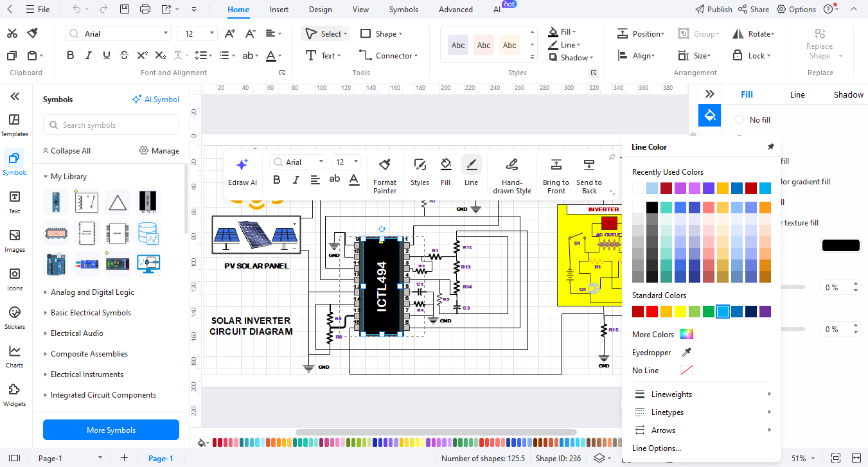Click Manage in Symbols panel
The image size is (868, 467).
tap(159, 151)
